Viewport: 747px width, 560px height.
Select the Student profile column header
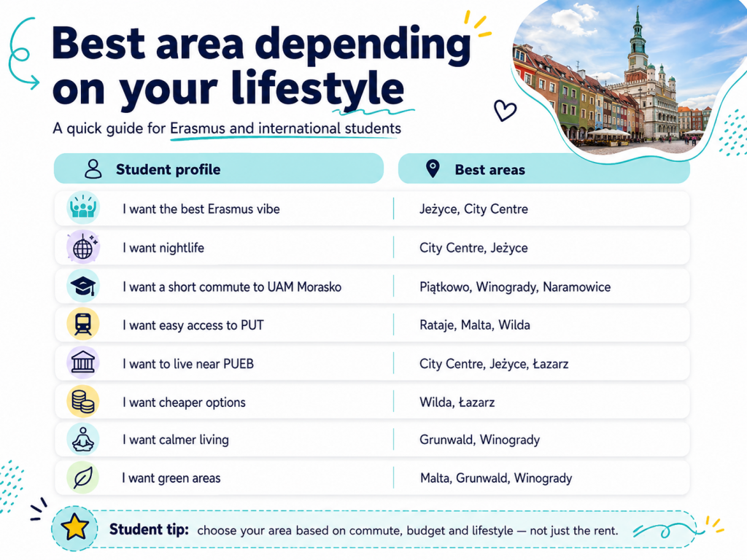[219, 168]
